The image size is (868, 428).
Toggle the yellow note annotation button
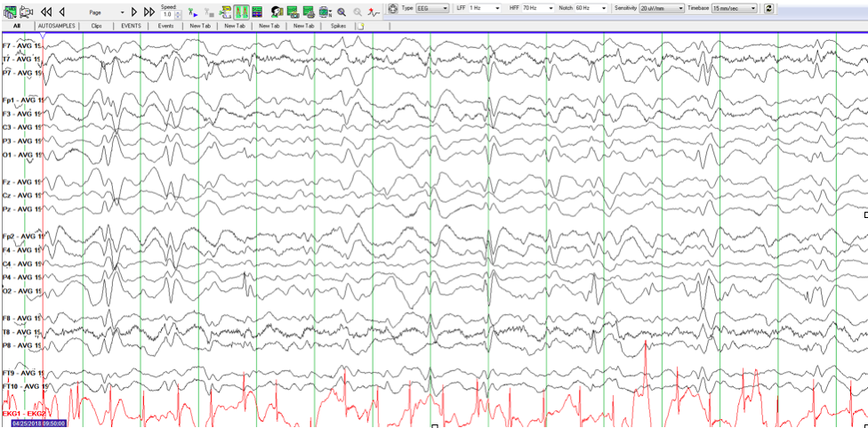point(225,12)
